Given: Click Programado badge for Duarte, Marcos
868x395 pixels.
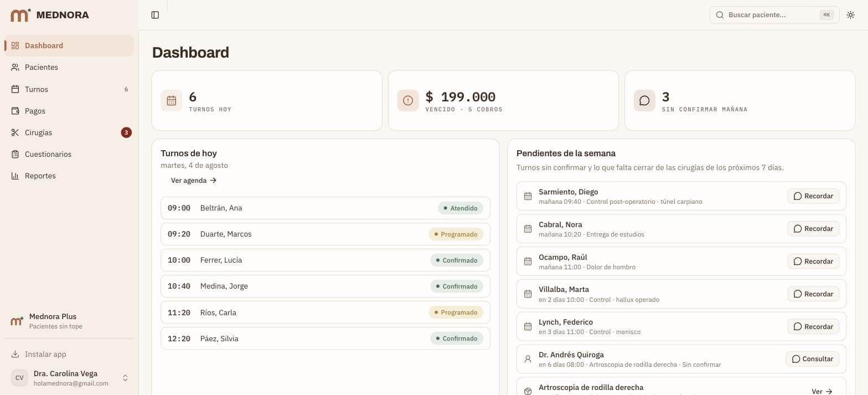Looking at the screenshot, I should [x=456, y=234].
